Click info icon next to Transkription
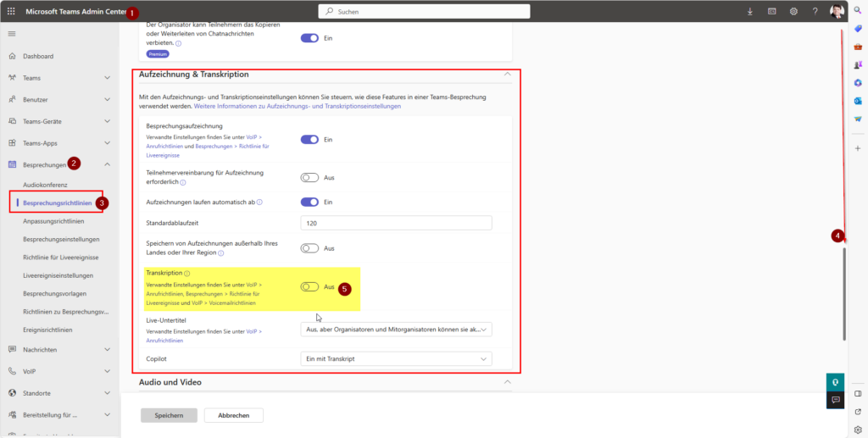The width and height of the screenshot is (868, 438). (x=187, y=273)
